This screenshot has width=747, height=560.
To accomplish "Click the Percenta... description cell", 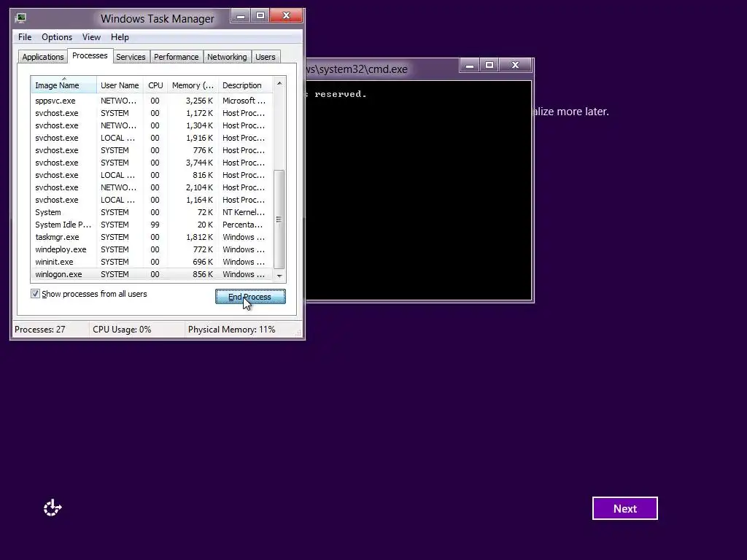I will 242,225.
